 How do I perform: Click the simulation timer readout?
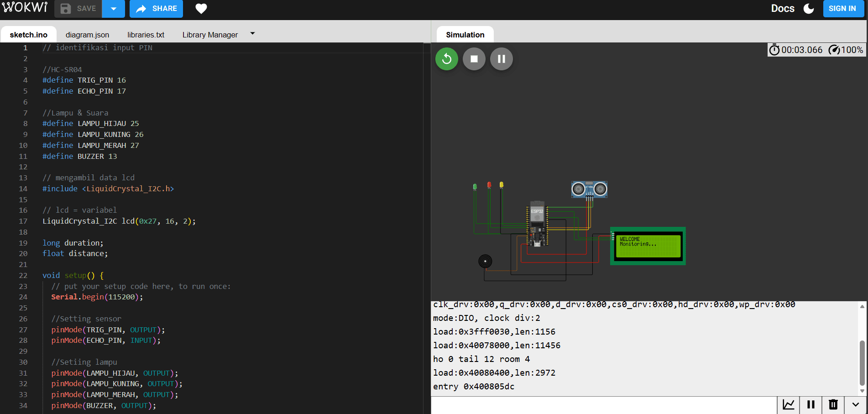796,50
